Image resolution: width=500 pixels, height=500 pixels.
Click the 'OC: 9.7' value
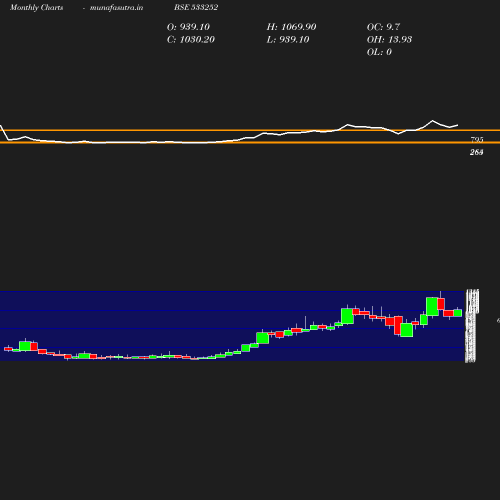point(383,27)
